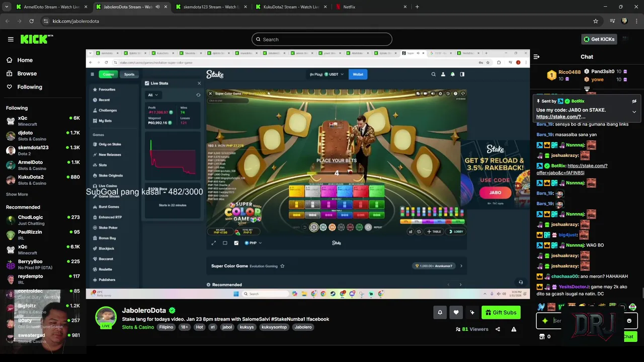Open browser media controls icon
The width and height of the screenshot is (644, 362).
tap(612, 21)
